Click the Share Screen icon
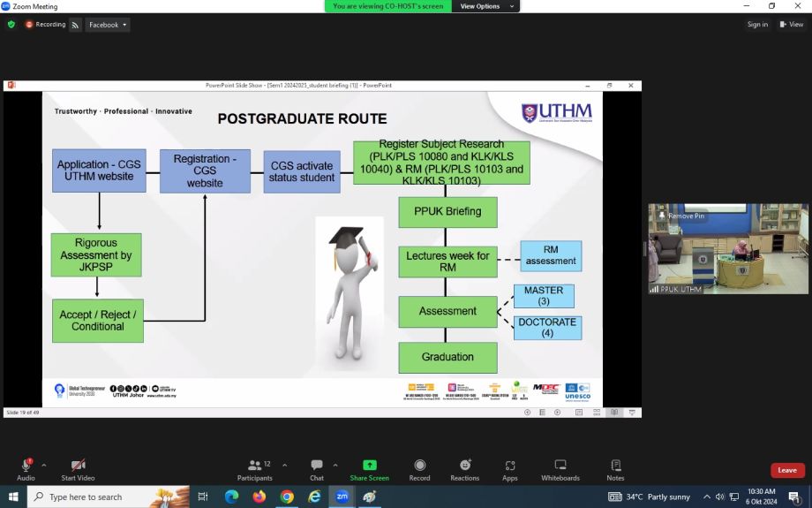This screenshot has width=812, height=508. [x=369, y=469]
